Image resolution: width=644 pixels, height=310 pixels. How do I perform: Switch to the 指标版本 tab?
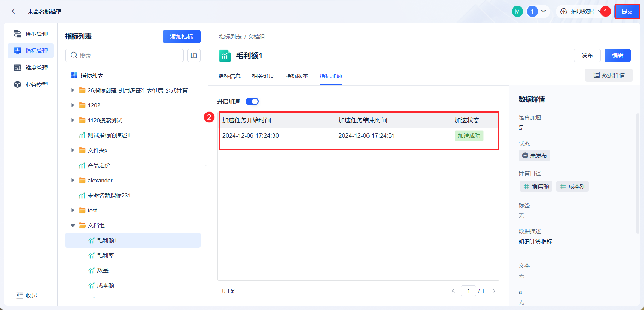pyautogui.click(x=297, y=76)
